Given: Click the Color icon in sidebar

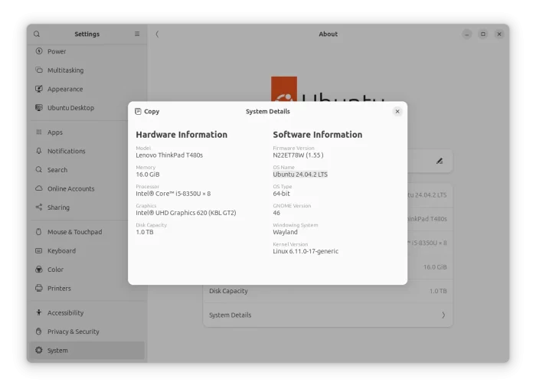Looking at the screenshot, I should [x=39, y=269].
